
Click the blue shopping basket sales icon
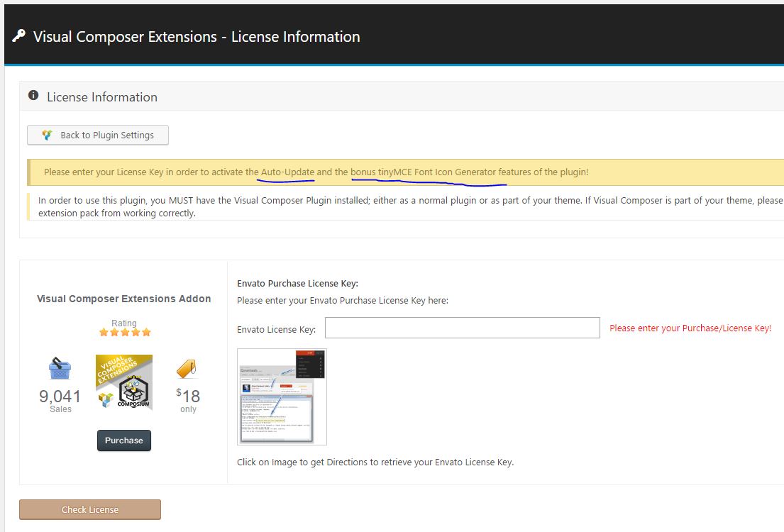click(60, 369)
